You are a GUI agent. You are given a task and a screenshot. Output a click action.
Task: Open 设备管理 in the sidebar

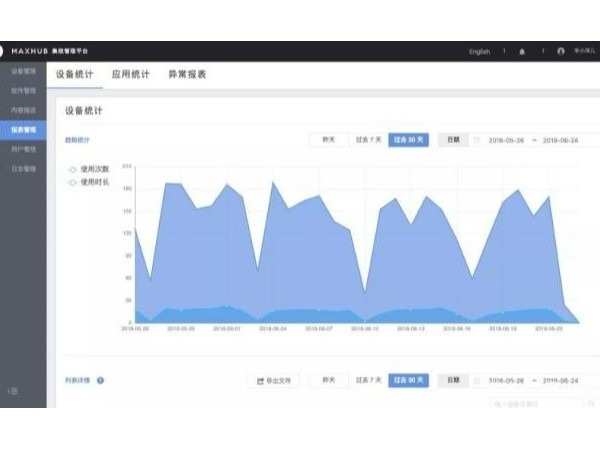click(x=23, y=72)
